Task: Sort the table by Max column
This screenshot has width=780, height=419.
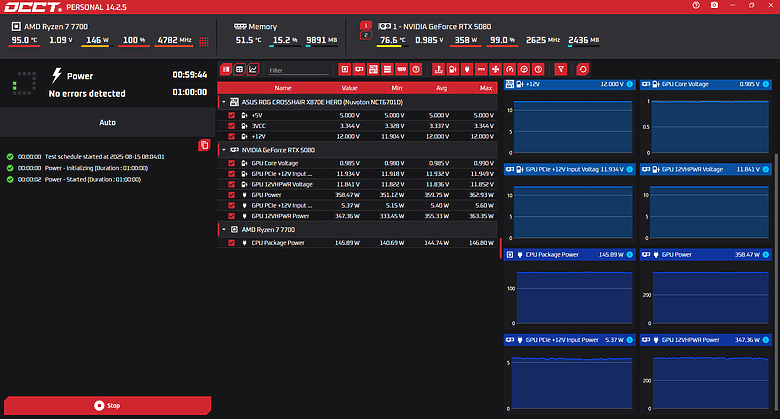Action: point(486,88)
